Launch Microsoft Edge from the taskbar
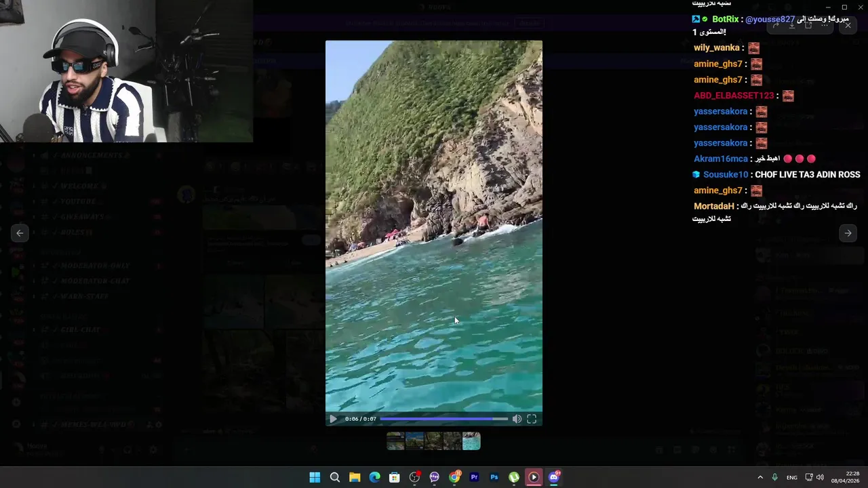Image resolution: width=868 pixels, height=488 pixels. (374, 477)
